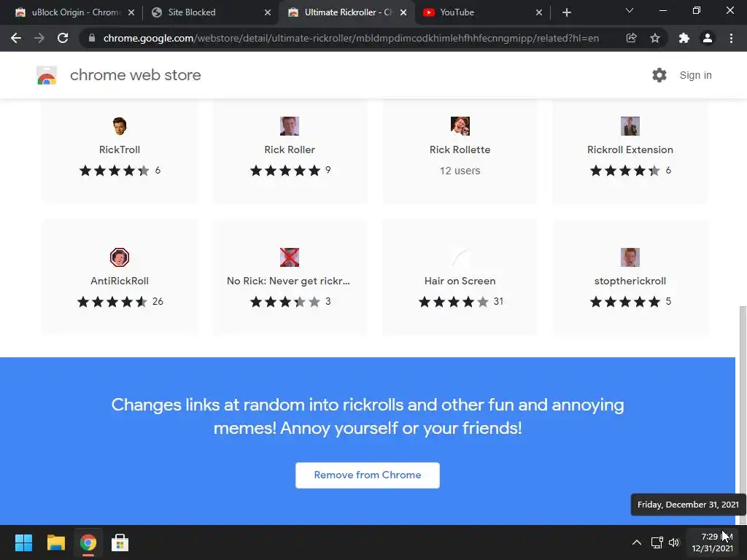Close the YouTube tab

coord(539,12)
